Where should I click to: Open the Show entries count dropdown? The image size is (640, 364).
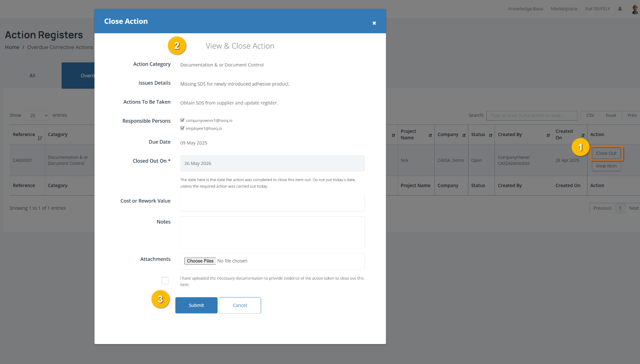tap(37, 116)
